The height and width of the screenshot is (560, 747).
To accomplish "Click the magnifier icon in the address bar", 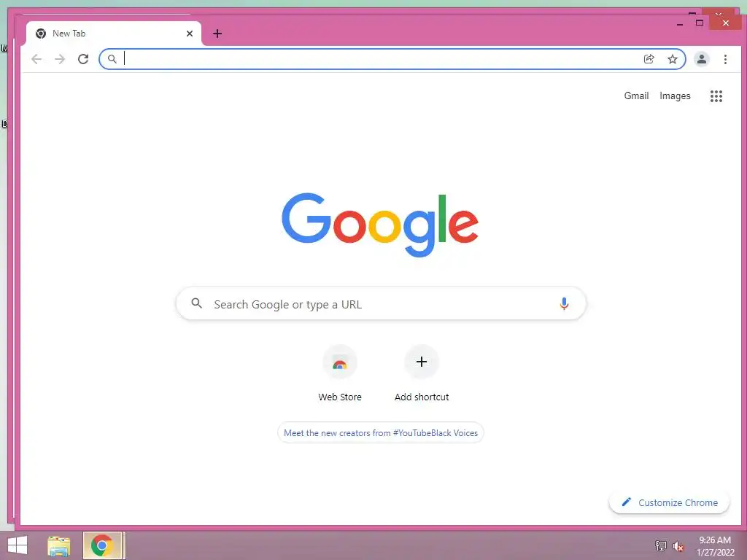I will tap(112, 59).
